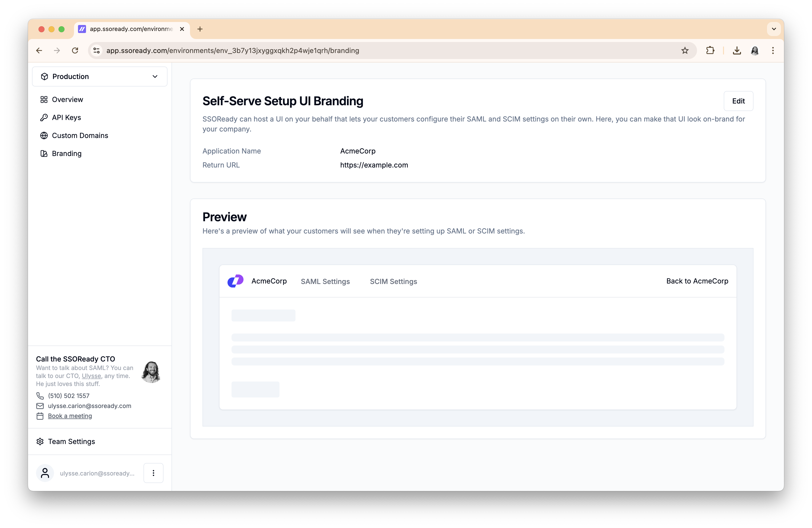Click the Custom Domains globe icon
The width and height of the screenshot is (812, 528).
point(44,135)
